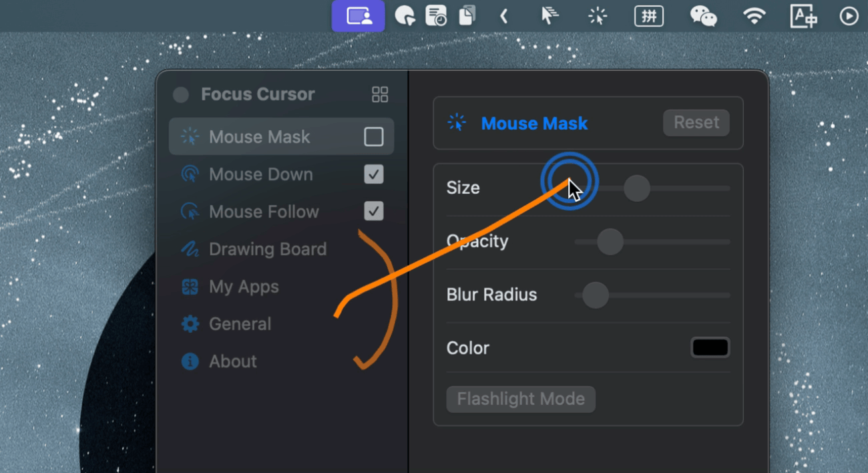The width and height of the screenshot is (868, 473).
Task: Click the Mouse Mask sparkle icon in sidebar
Action: 190,137
